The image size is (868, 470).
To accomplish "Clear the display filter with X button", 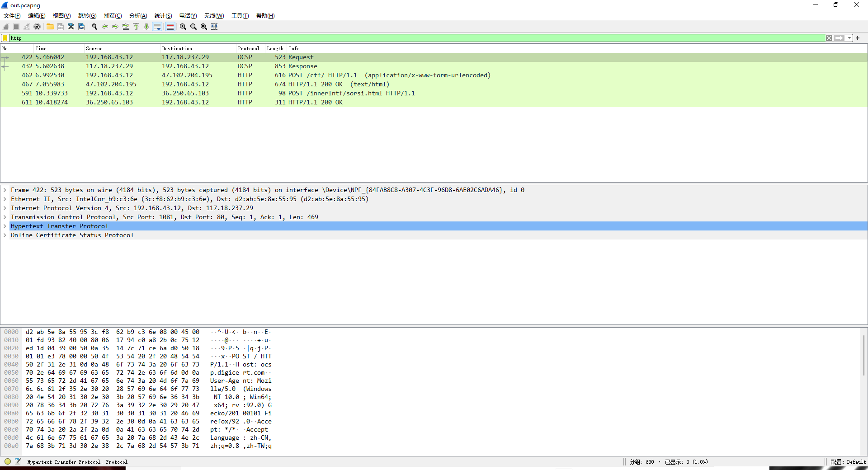I will coord(829,38).
